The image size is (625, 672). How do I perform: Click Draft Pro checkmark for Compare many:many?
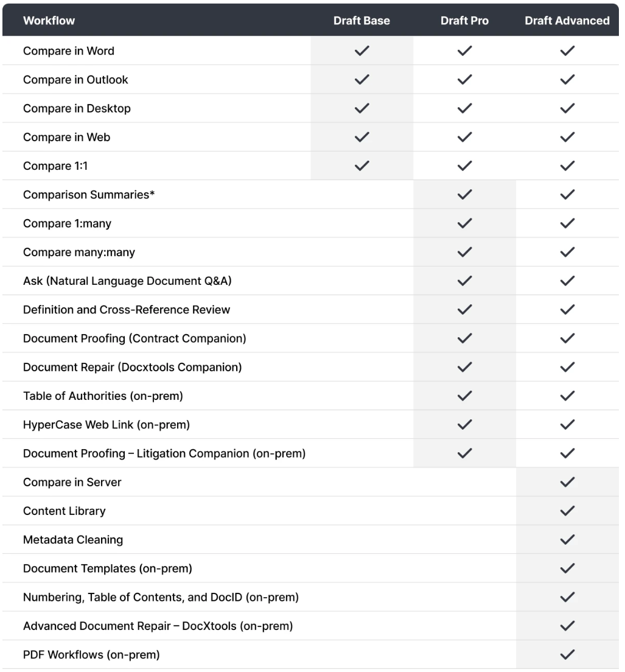(x=464, y=252)
